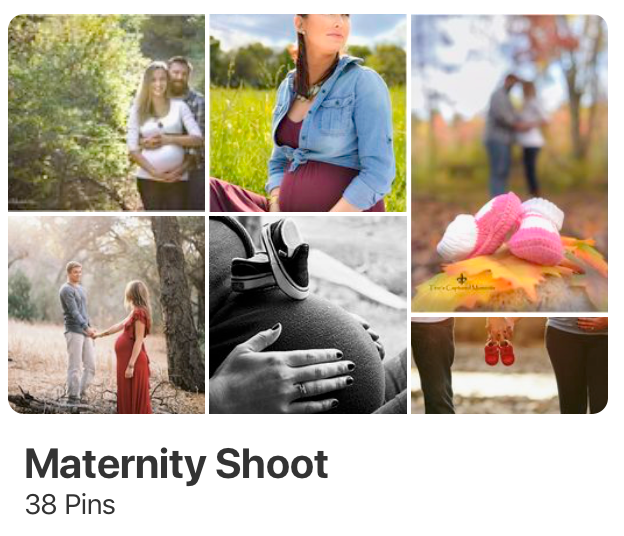624x536 pixels.
Task: Click the necklace on the denim-shirt woman
Action: (311, 92)
